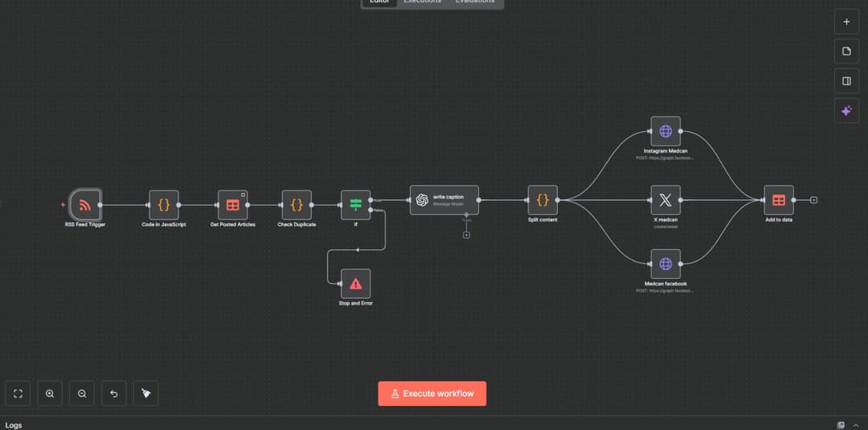Open the AI assistant sparkle button
Viewport: 868px width, 430px height.
846,111
